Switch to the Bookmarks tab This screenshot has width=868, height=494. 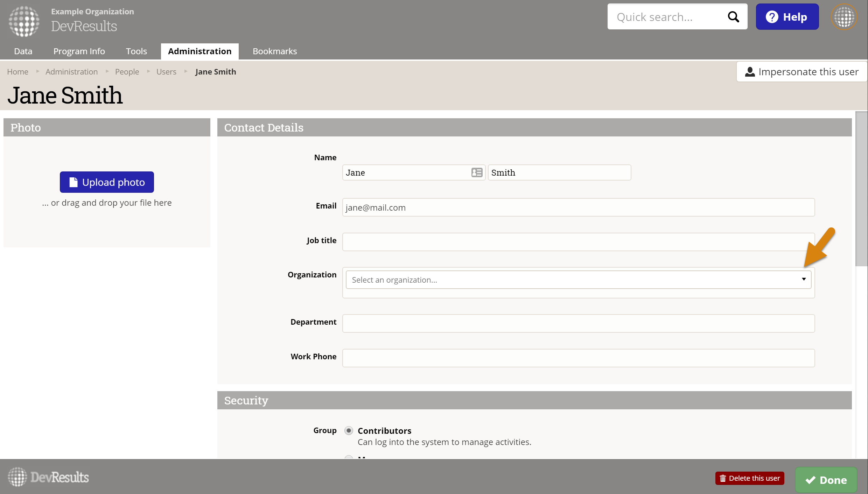point(274,51)
